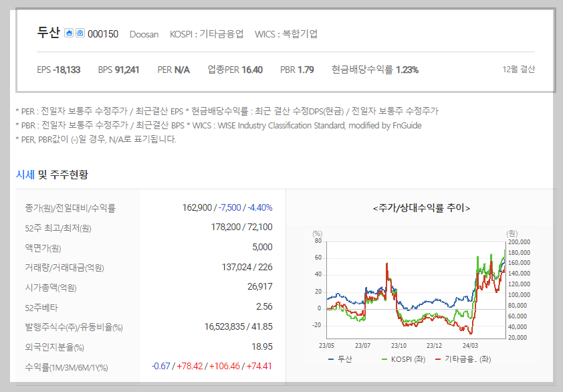Click the 52주 최고/최저(원) row label
This screenshot has width=563, height=392.
pyautogui.click(x=58, y=228)
